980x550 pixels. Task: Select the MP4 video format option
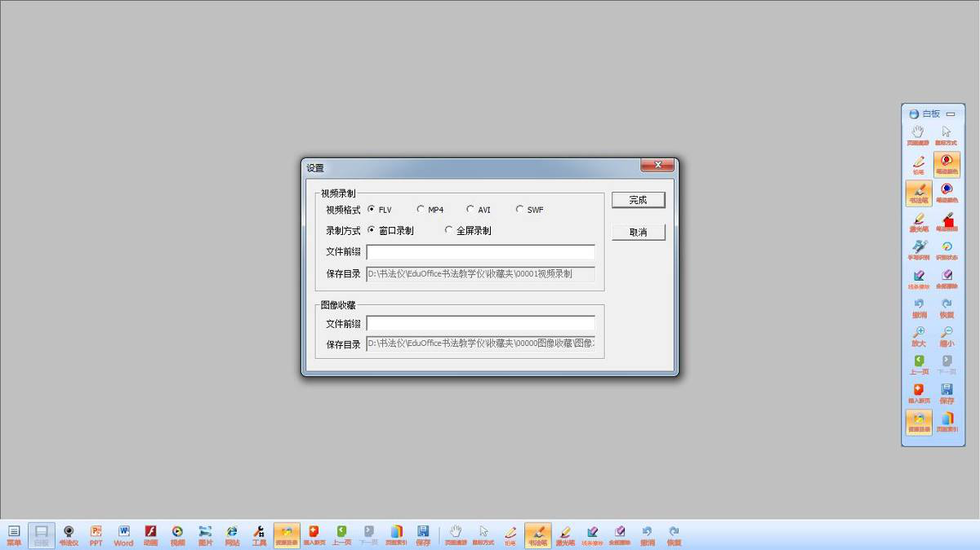click(421, 210)
